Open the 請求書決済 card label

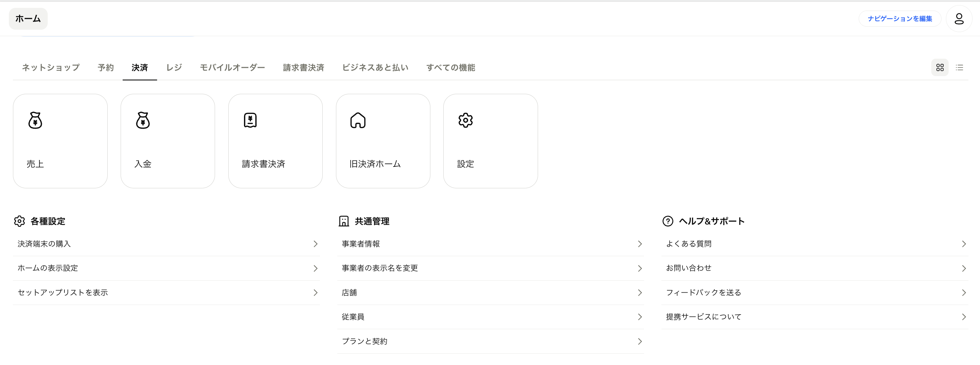click(x=264, y=164)
